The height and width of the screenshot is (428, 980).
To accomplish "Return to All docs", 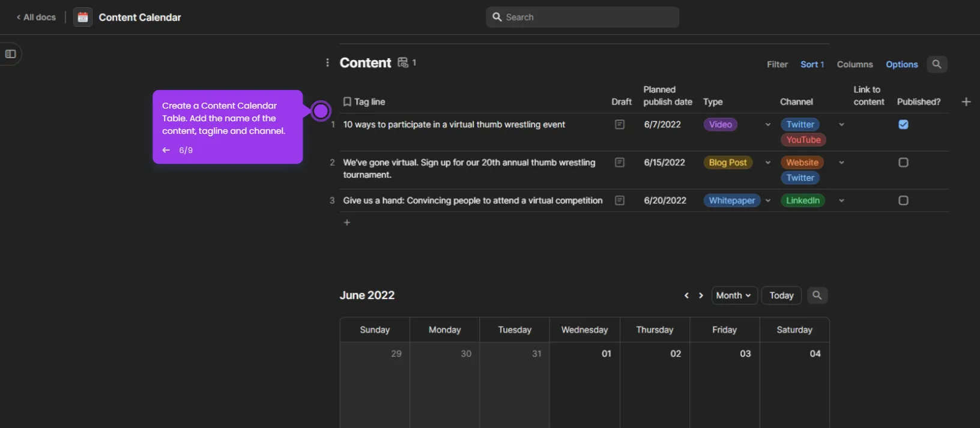I will pos(36,17).
